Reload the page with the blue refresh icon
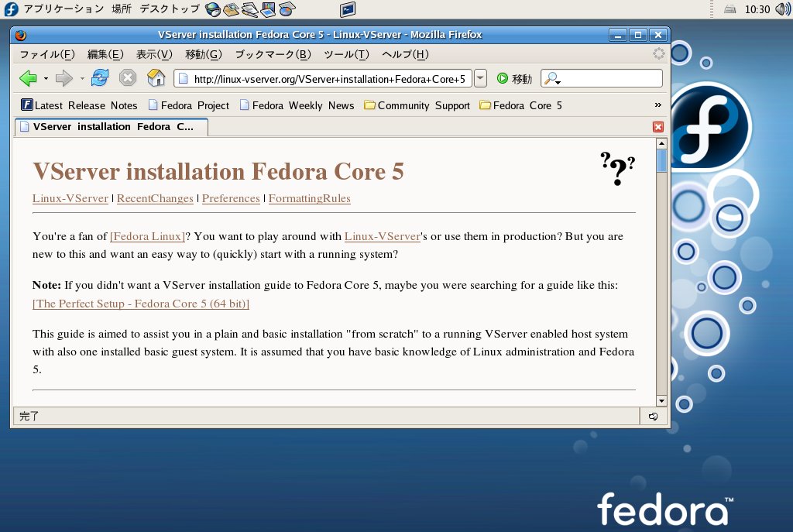This screenshot has width=793, height=532. point(100,78)
